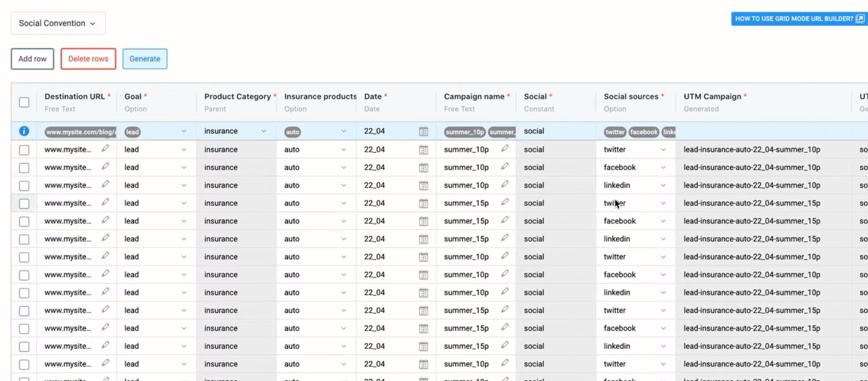Click the Campaign name column header
The width and height of the screenshot is (868, 381).
click(x=476, y=102)
